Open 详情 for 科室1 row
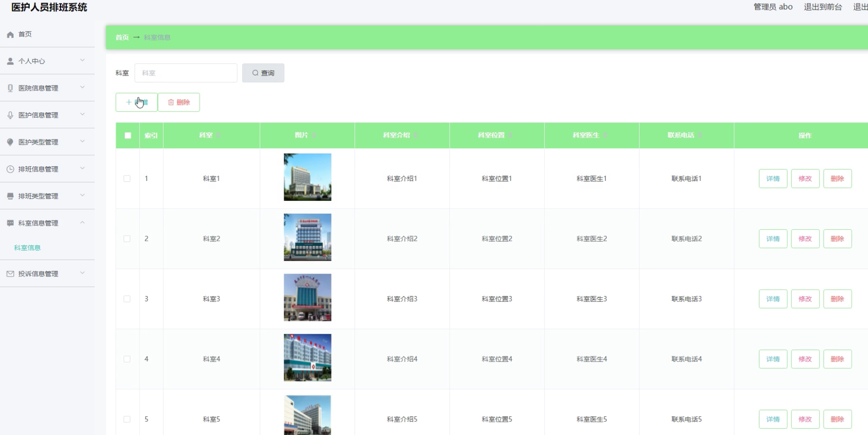868x435 pixels. click(x=773, y=178)
